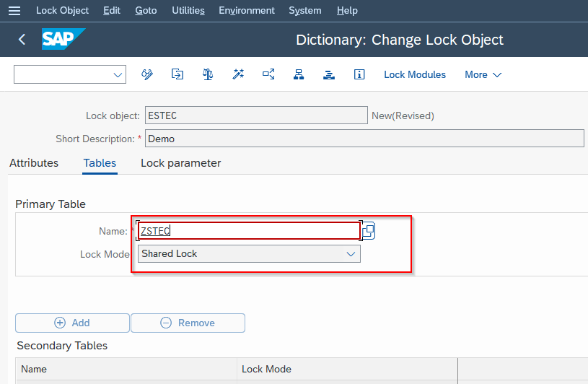Open the Lock Mode dropdown
This screenshot has width=588, height=384.
(249, 254)
